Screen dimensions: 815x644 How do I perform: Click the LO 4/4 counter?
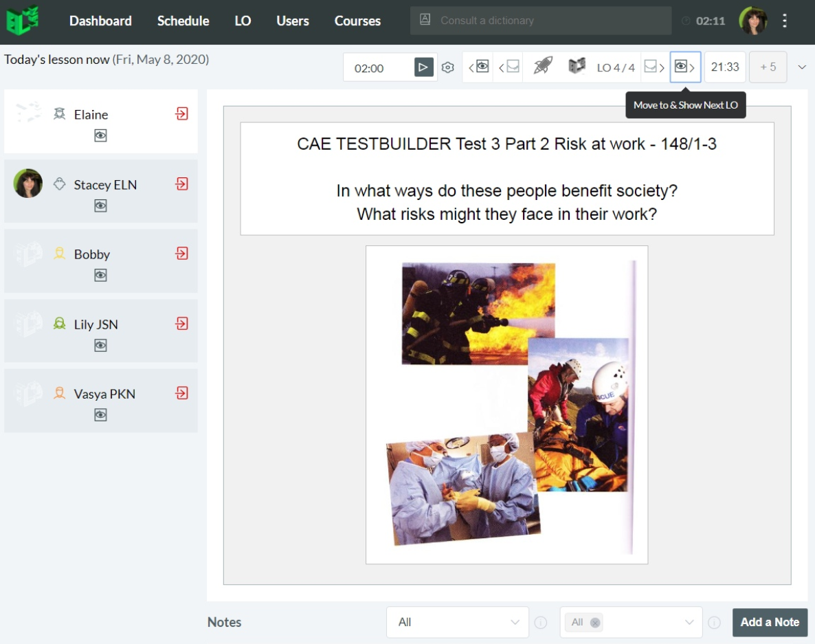coord(616,67)
